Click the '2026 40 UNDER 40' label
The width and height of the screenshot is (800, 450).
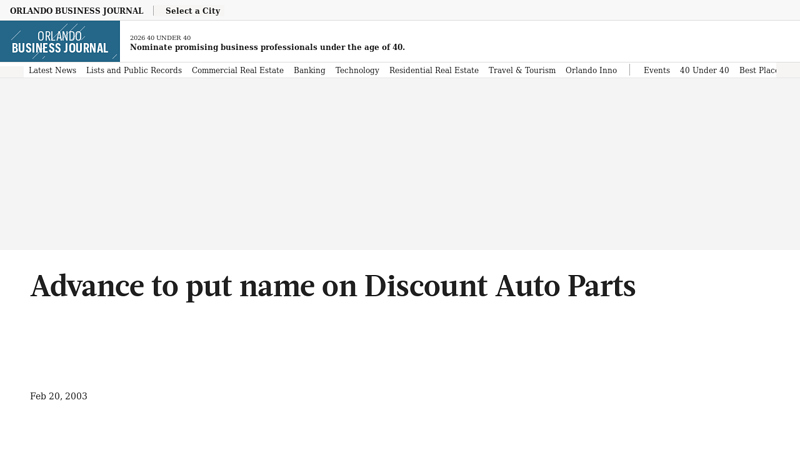(160, 38)
